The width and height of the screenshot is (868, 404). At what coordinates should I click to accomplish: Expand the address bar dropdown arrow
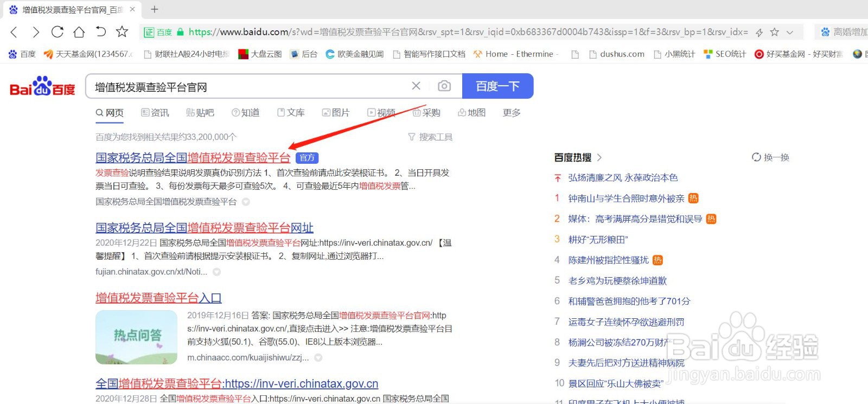(790, 33)
